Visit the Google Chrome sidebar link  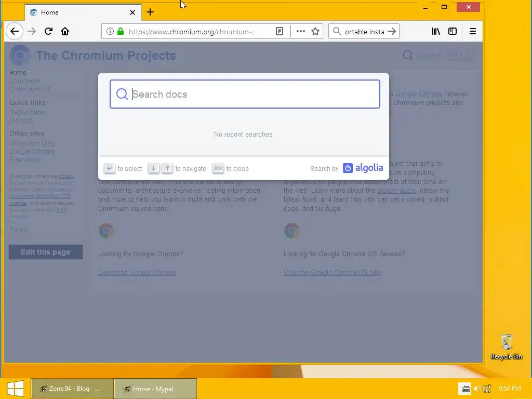(32, 152)
